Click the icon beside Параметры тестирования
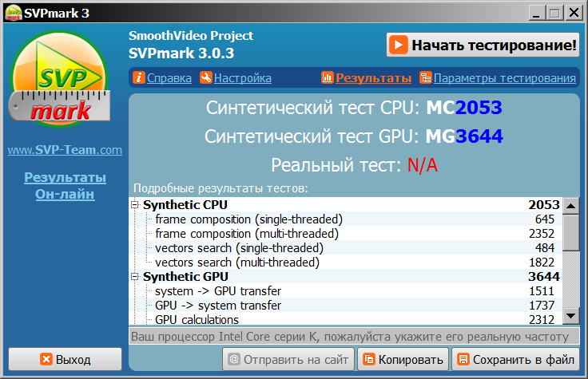 [426, 78]
